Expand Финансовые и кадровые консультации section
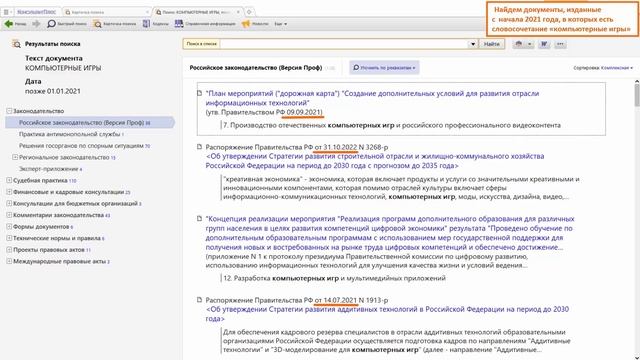The width and height of the screenshot is (640, 360). (9, 192)
